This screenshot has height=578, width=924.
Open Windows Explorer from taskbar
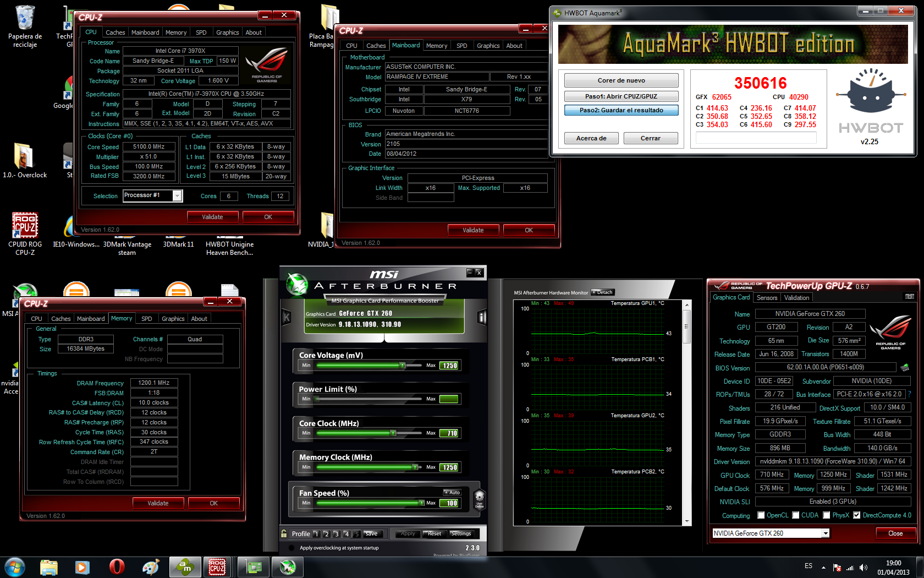48,567
